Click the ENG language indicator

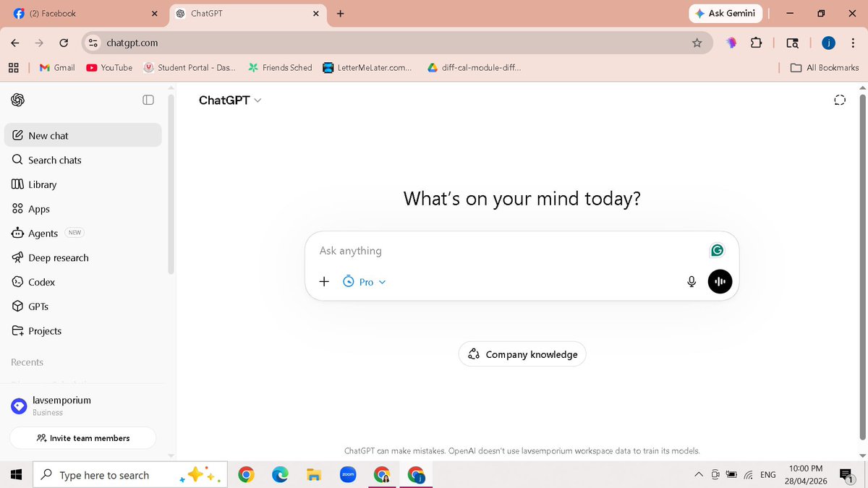pos(768,475)
